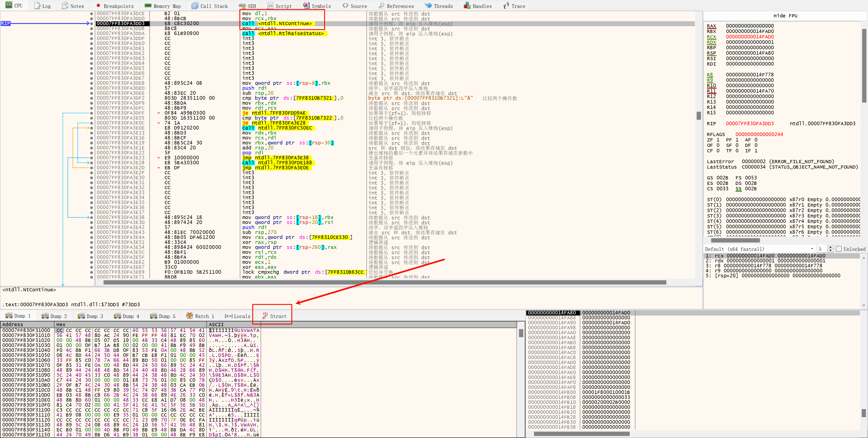This screenshot has height=438, width=868.
Task: Toggle breakpoint bullet at 00007FF830FA3E28
Action: 92,163
